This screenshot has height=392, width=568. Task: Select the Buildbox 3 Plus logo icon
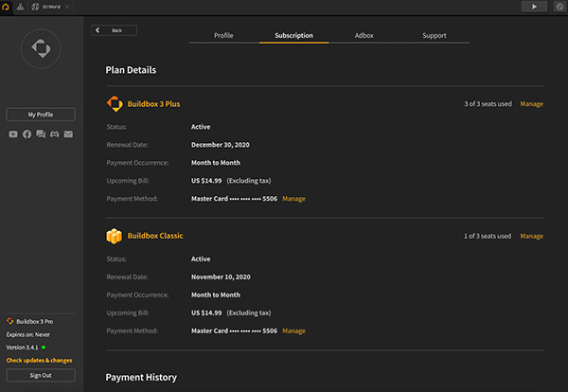click(115, 104)
